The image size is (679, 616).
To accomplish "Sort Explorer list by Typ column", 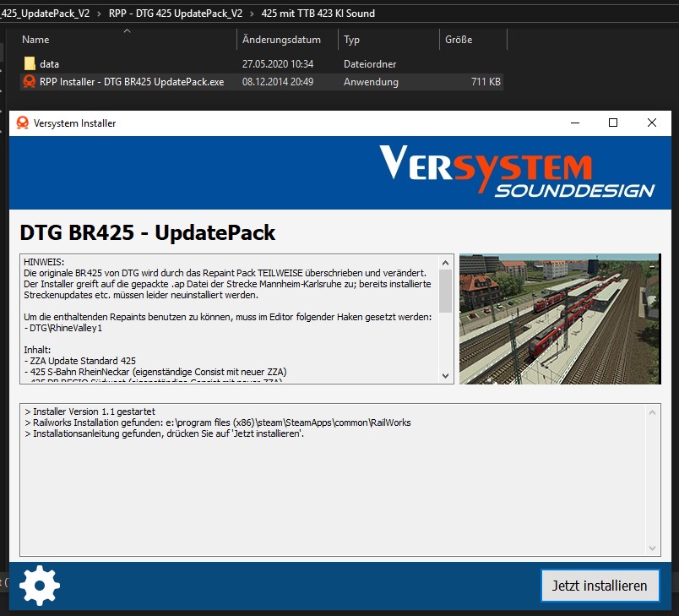I will click(x=351, y=40).
